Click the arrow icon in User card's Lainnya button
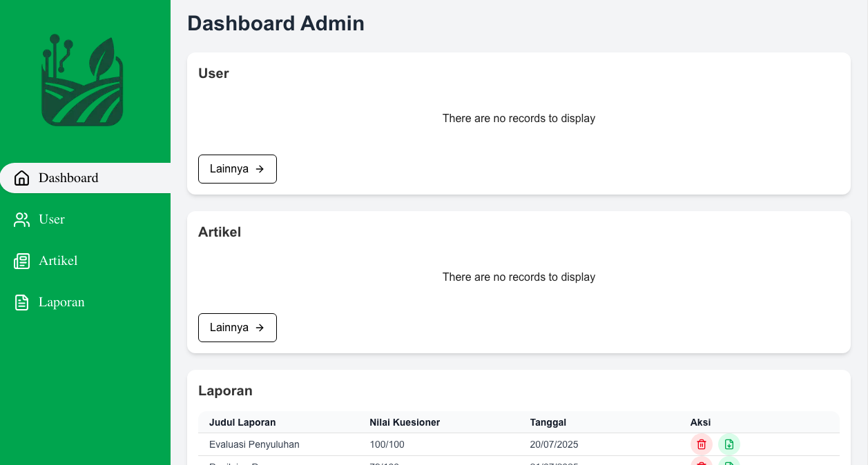 coord(260,169)
